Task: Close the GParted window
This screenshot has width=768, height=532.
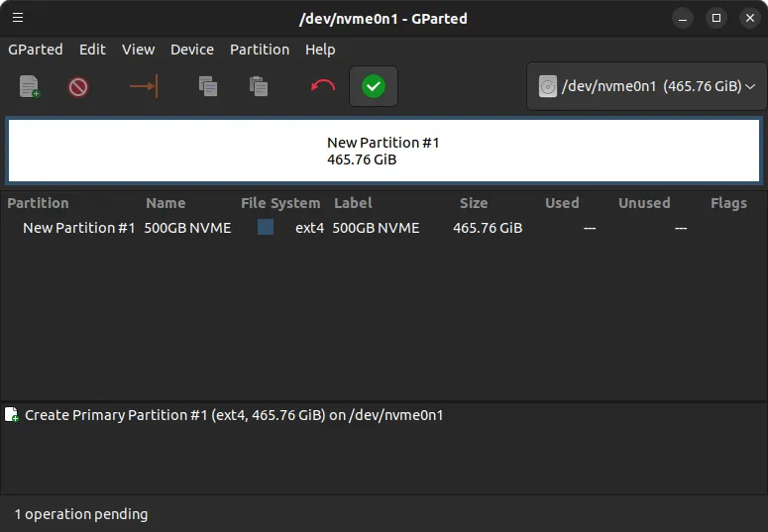Action: tap(750, 18)
